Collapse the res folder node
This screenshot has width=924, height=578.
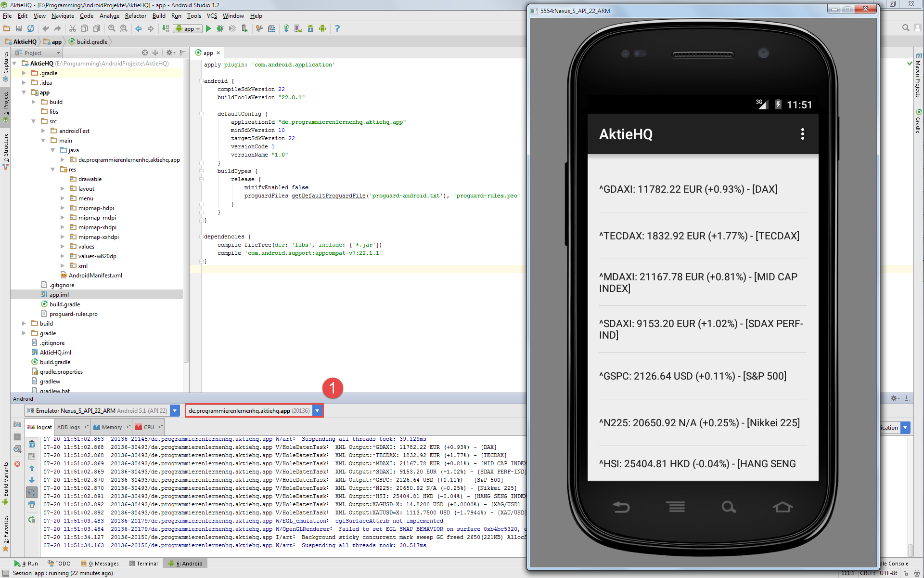[52, 170]
